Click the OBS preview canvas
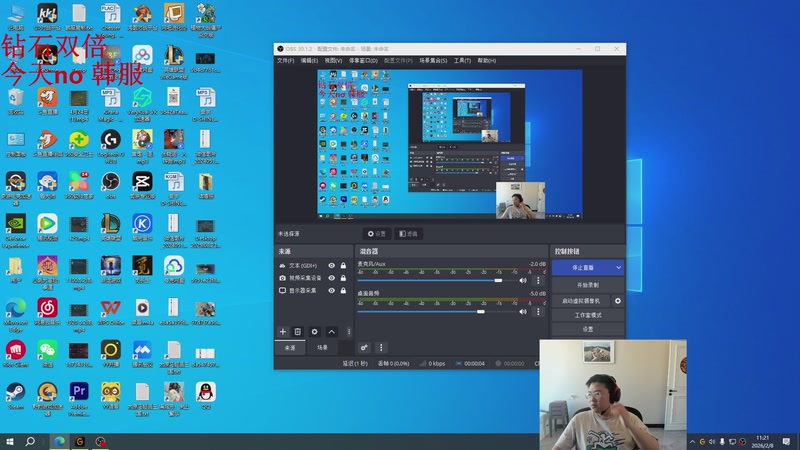Screen dimensions: 800x450 coord(450,144)
